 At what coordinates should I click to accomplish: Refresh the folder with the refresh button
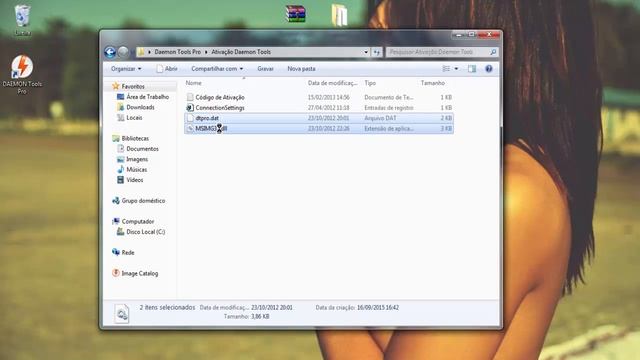click(377, 52)
